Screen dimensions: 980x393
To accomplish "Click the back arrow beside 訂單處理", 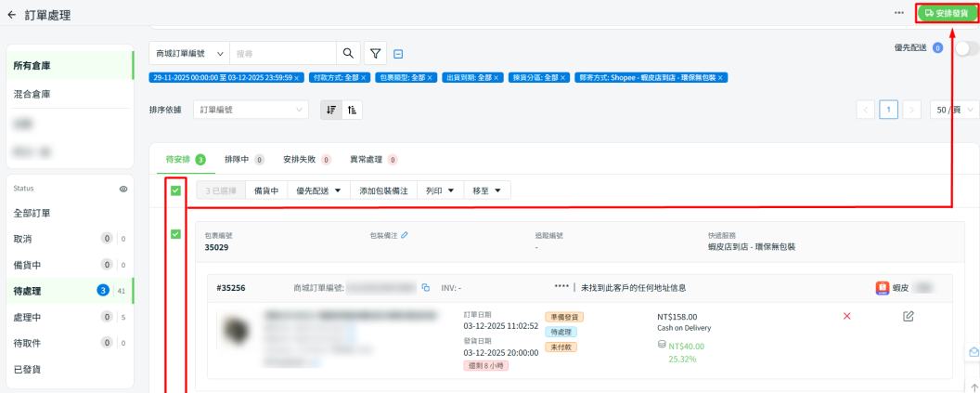I will click(11, 16).
